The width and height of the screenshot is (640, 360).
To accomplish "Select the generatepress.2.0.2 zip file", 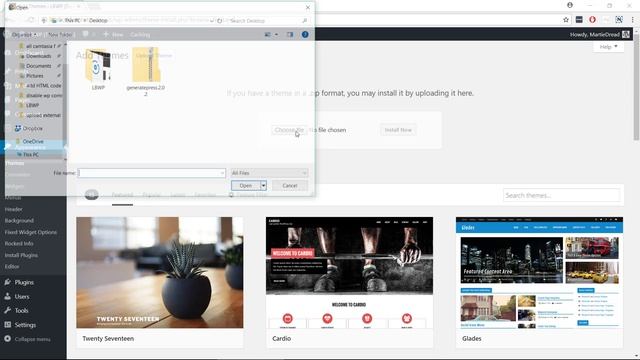I will (146, 65).
